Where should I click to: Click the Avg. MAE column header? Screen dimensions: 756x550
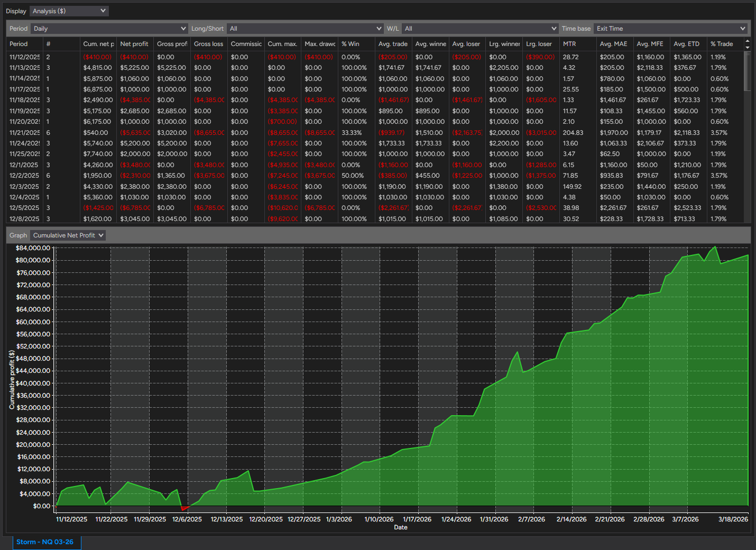pyautogui.click(x=615, y=44)
